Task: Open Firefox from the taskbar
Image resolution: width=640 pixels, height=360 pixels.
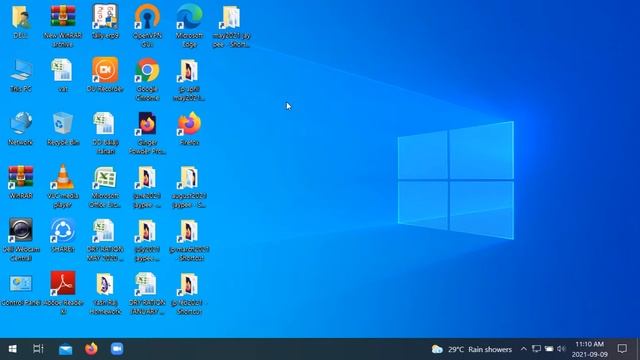Action: (91, 349)
